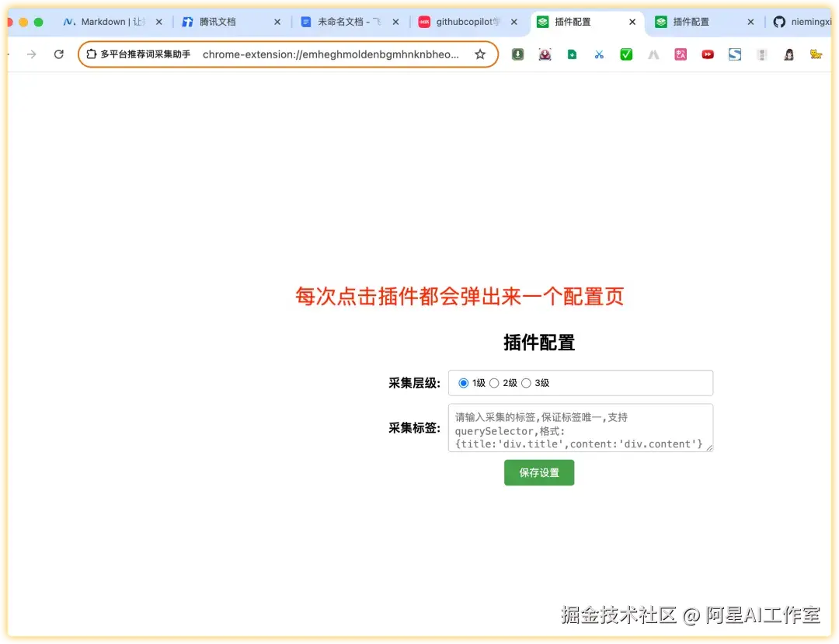This screenshot has height=644, width=839.
Task: Click the red fast-forward video extension icon
Action: point(708,54)
